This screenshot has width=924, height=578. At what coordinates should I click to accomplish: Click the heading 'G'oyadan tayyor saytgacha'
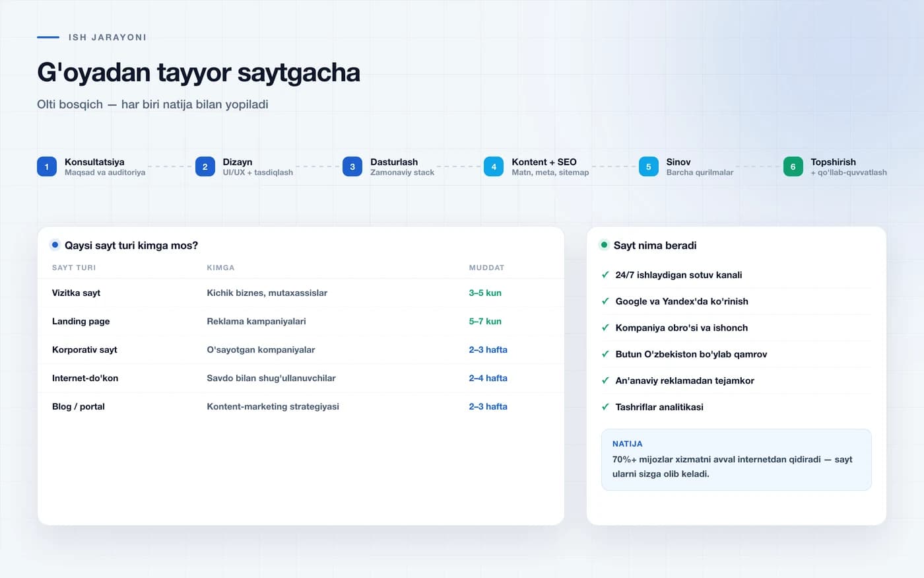pyautogui.click(x=199, y=73)
